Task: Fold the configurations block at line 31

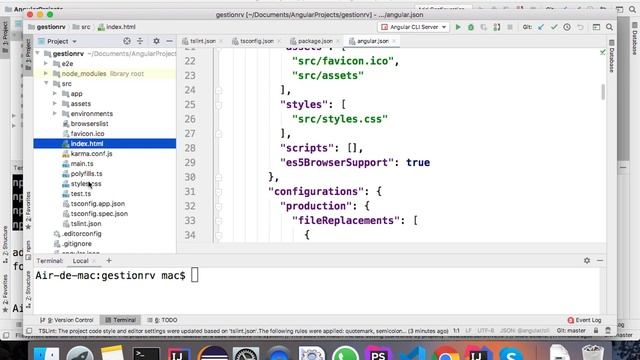Action: click(x=219, y=192)
